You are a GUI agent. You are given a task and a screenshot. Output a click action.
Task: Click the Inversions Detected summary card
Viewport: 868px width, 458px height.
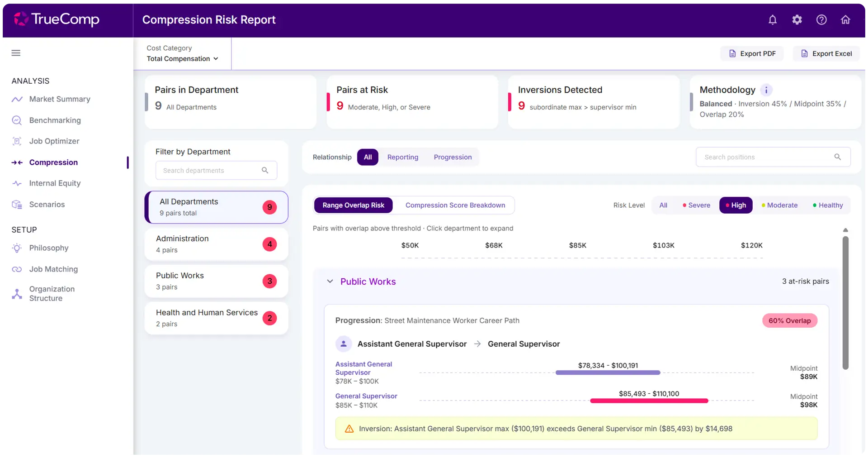(x=594, y=102)
